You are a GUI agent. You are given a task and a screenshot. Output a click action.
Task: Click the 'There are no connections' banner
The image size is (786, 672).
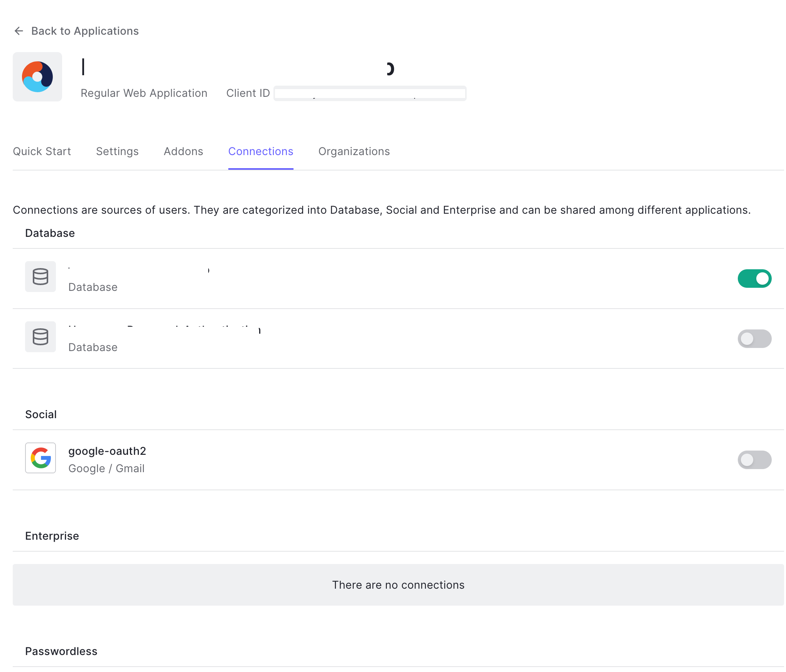point(398,585)
